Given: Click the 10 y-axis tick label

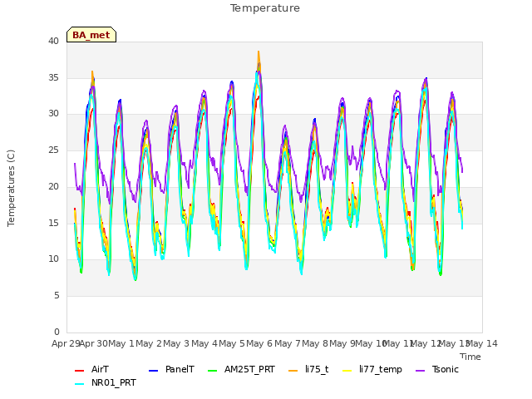Looking at the screenshot, I should [x=53, y=259].
